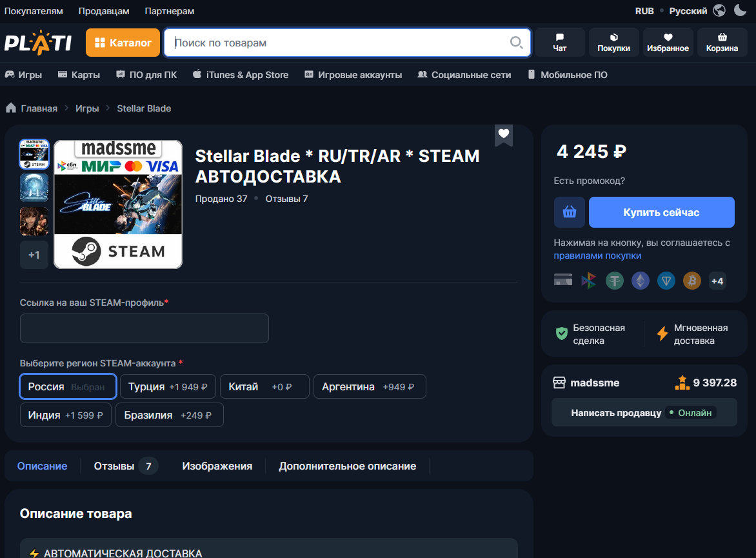Screen dimensions: 756x558
Task: Select region Россия
Action: [x=68, y=387]
